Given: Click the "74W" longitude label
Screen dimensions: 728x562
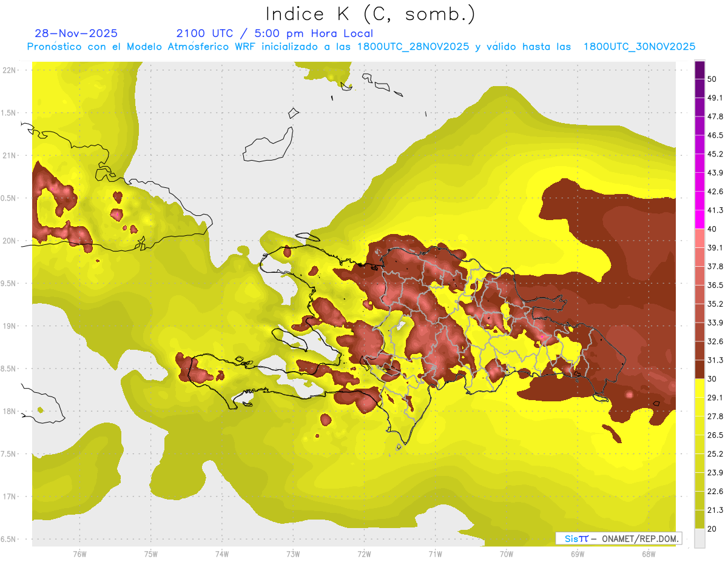Looking at the screenshot, I should point(221,554).
